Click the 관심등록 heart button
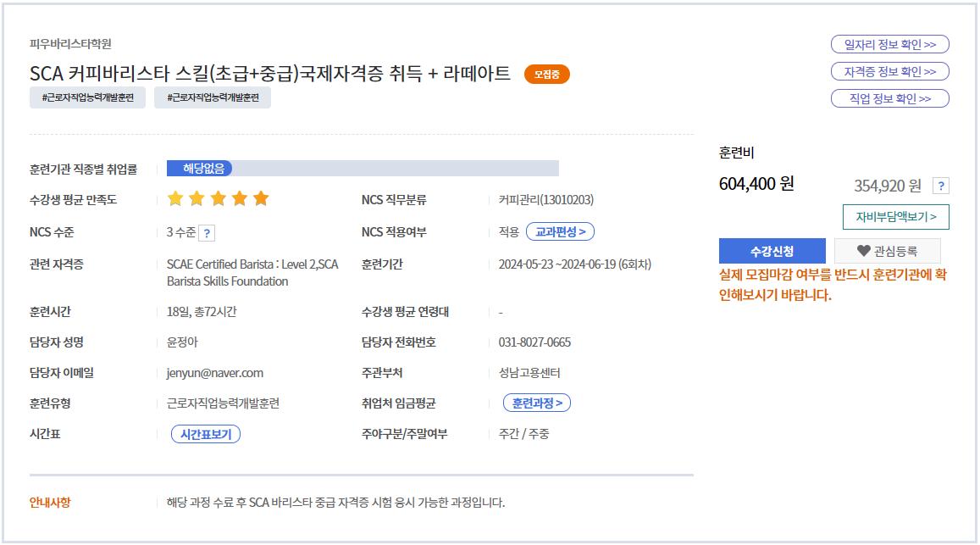Image resolution: width=980 pixels, height=545 pixels. 887,251
